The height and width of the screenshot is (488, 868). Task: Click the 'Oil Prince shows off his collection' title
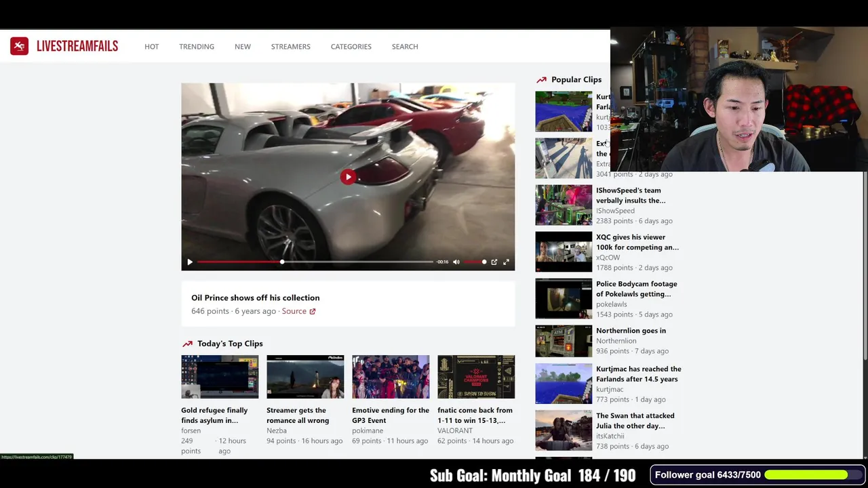(x=255, y=298)
